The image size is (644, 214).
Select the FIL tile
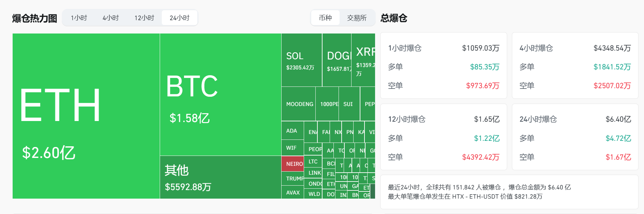[329, 174]
